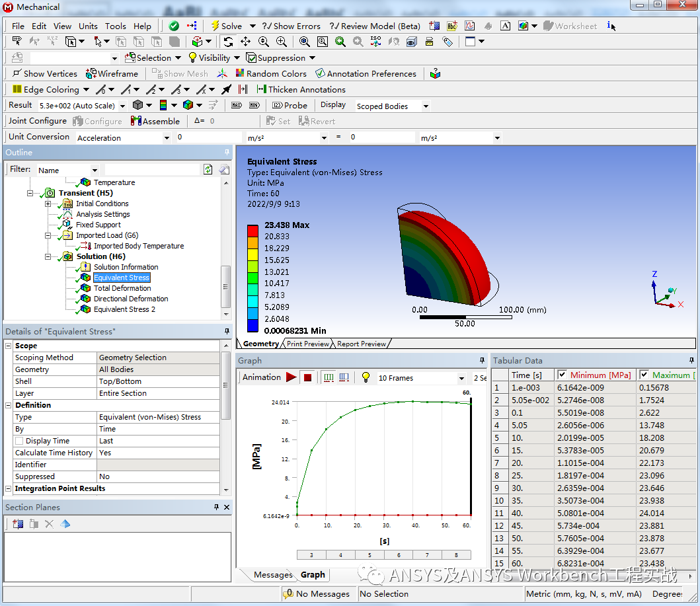This screenshot has height=606, width=700.
Task: Click Show Errors button
Action: [291, 26]
